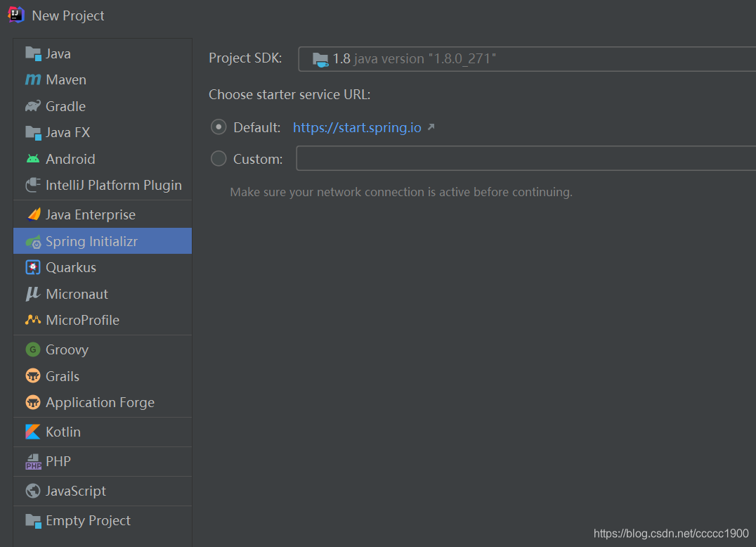
Task: Choose Empty Project label
Action: [x=89, y=520]
